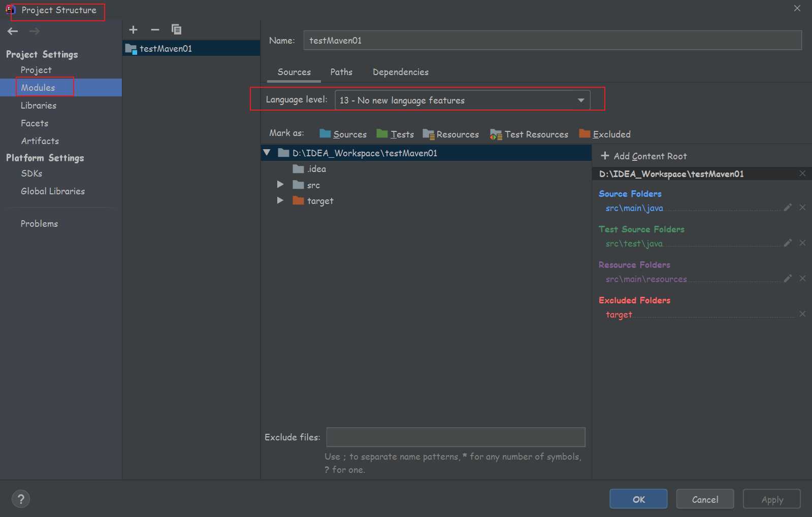Remove the src\test\java test source folder
The height and width of the screenshot is (517, 812).
coord(802,243)
